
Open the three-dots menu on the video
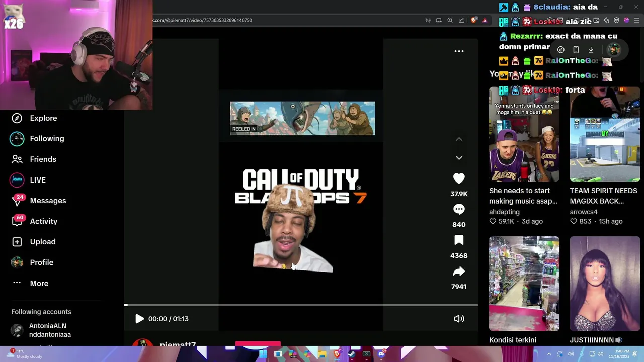(x=459, y=51)
